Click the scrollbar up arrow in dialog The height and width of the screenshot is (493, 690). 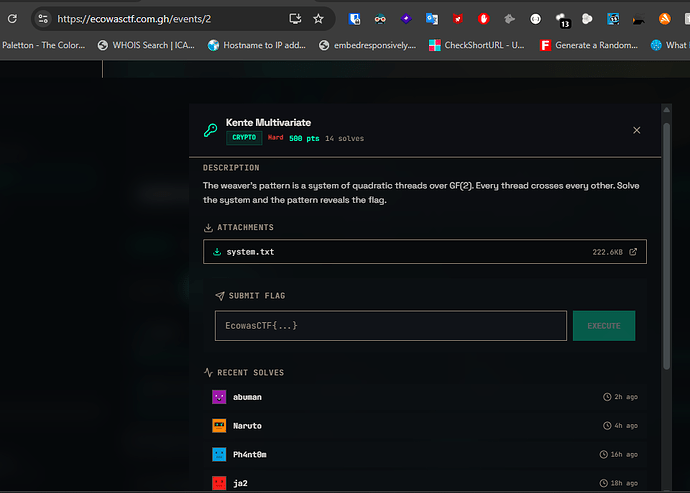coord(667,110)
